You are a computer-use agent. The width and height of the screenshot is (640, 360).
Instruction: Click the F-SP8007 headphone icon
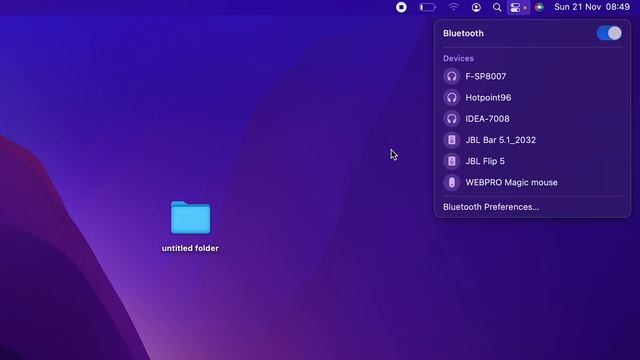pyautogui.click(x=451, y=76)
